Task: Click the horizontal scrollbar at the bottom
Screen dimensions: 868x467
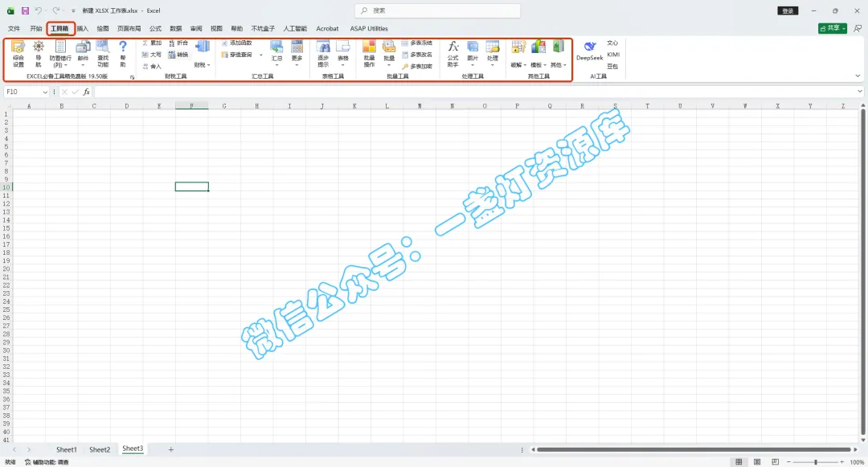Action: [694, 449]
